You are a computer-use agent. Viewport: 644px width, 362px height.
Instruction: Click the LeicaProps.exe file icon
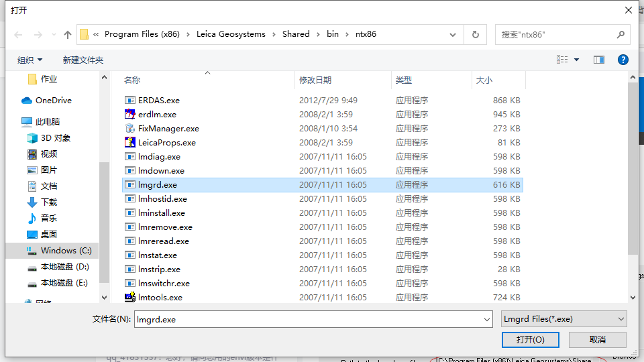coord(129,142)
